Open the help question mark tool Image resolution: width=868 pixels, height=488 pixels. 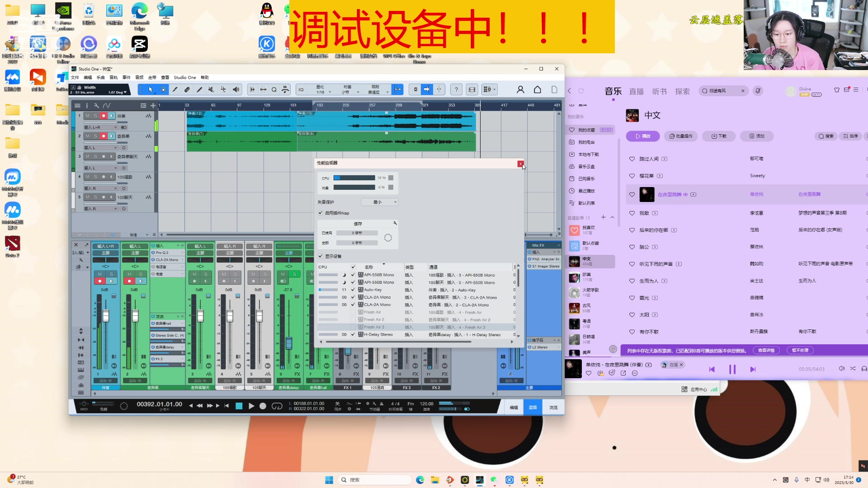click(457, 89)
